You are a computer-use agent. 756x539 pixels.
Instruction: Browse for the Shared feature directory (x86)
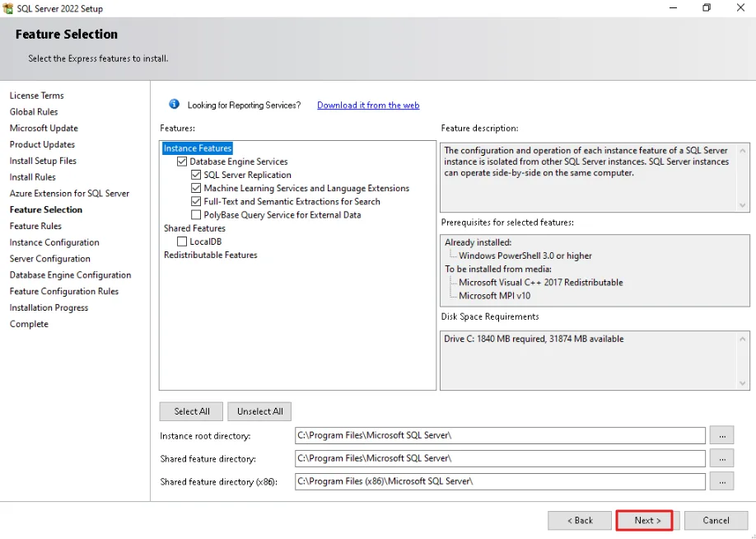[x=721, y=481]
